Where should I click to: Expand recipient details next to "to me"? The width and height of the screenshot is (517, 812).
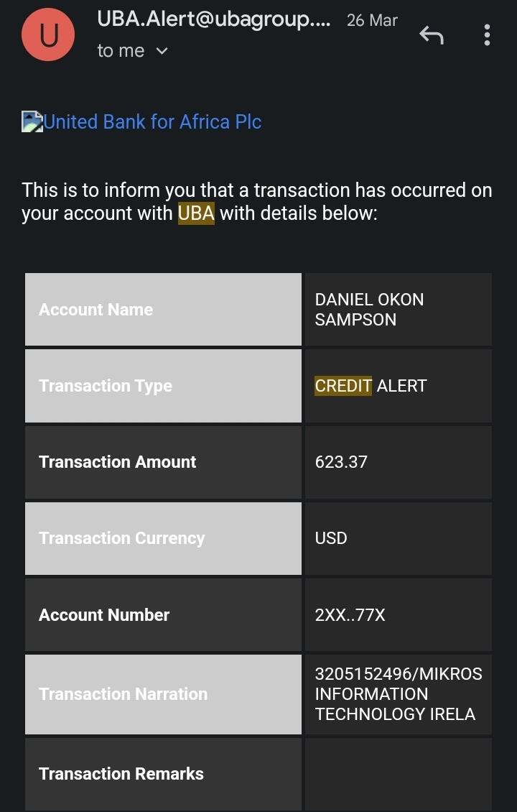click(x=162, y=51)
